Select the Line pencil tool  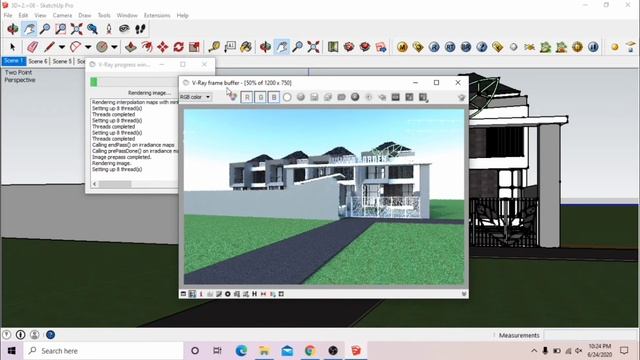click(x=49, y=47)
